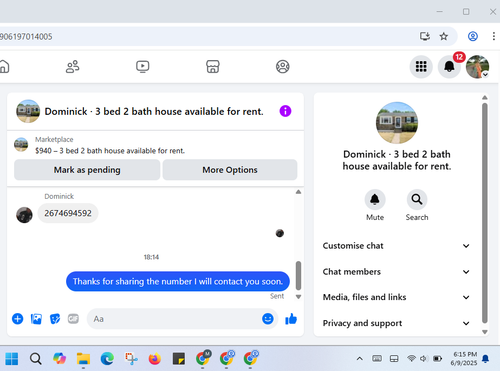Show hidden system tray icons chevron
500x371 pixels.
click(x=359, y=359)
